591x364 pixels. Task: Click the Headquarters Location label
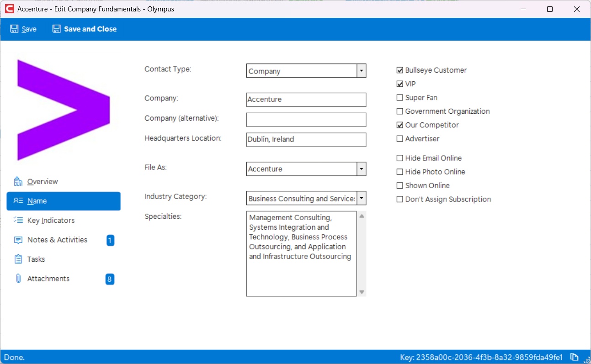tap(183, 138)
